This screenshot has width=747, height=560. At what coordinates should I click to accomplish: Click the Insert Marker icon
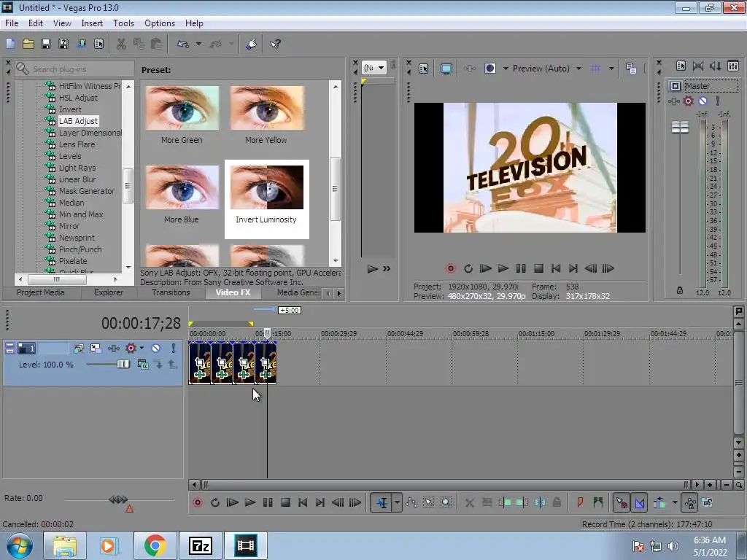pos(580,502)
